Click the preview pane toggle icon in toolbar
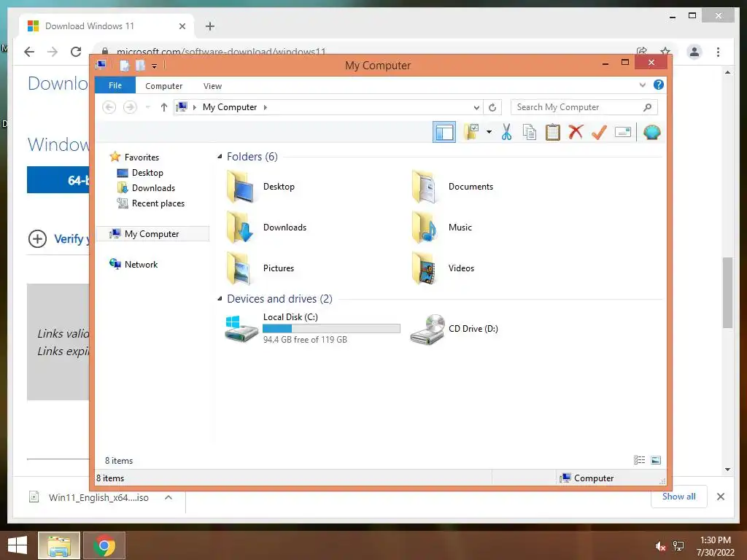The width and height of the screenshot is (747, 560). (x=444, y=132)
